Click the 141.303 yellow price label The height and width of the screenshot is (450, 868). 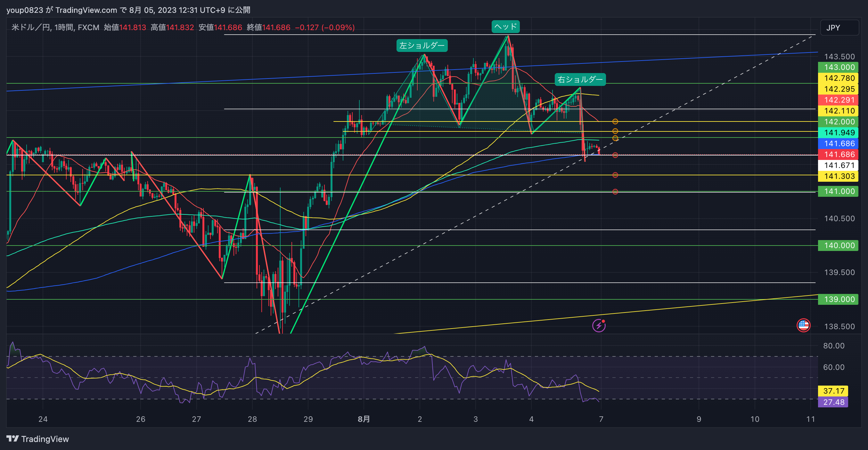[x=838, y=176]
